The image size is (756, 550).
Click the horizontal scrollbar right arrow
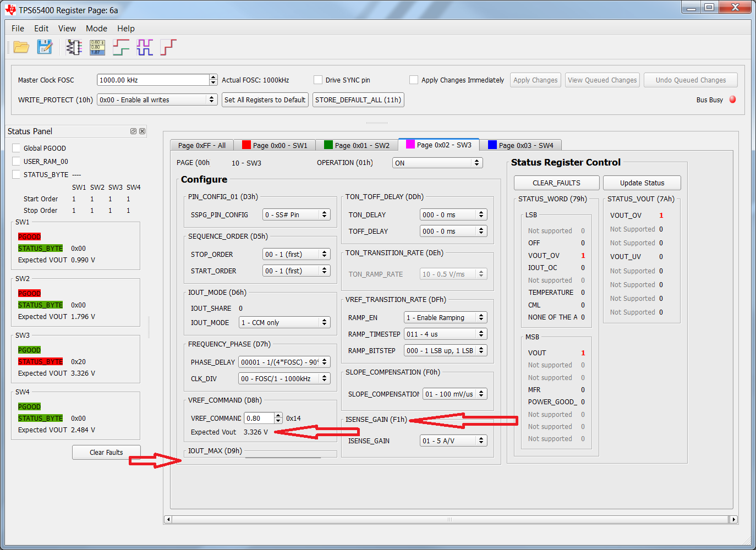click(733, 519)
